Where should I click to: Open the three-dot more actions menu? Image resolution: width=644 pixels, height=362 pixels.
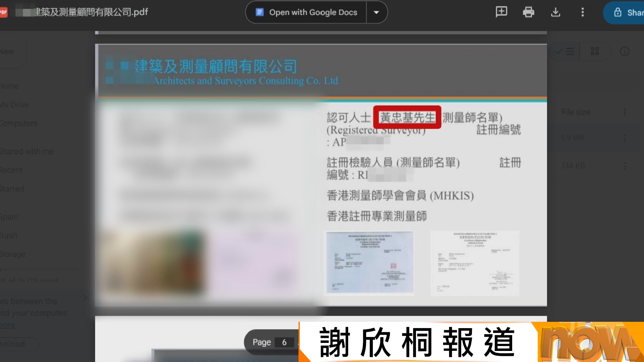coord(583,12)
